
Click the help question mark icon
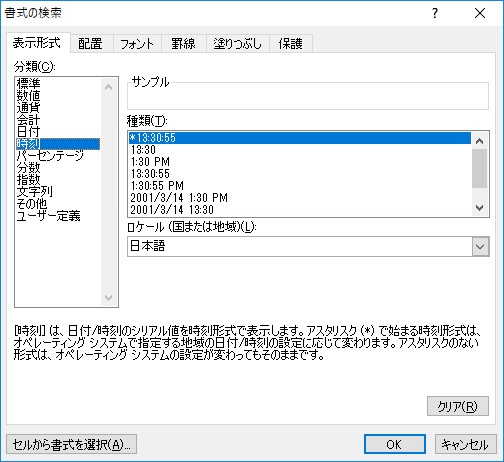(435, 13)
